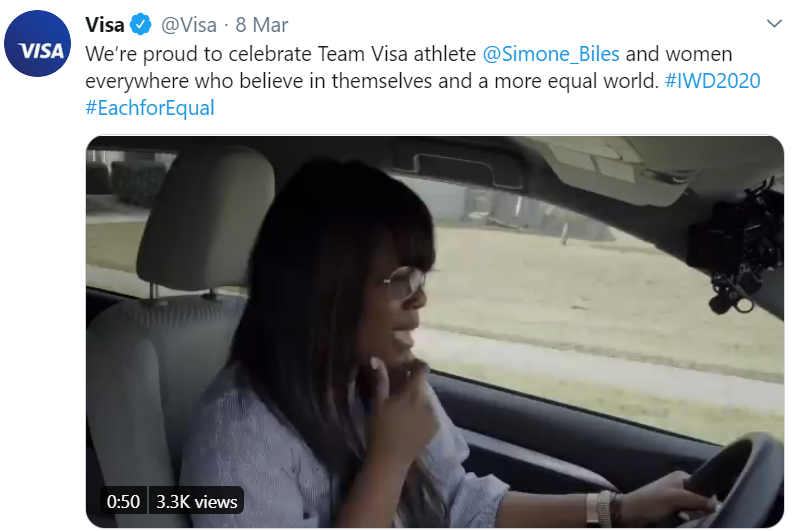The width and height of the screenshot is (797, 531).
Task: Open the Visa profile avatar
Action: [x=38, y=43]
